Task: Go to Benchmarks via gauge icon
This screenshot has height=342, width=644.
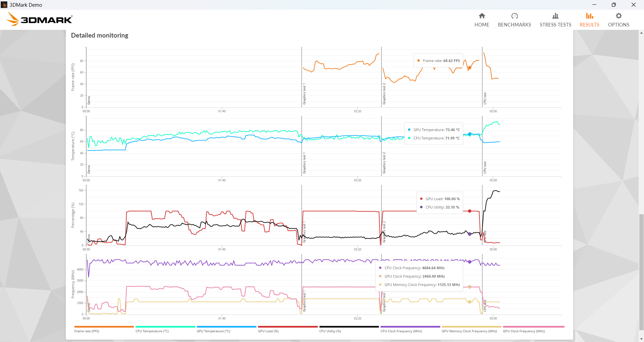Action: (x=514, y=16)
